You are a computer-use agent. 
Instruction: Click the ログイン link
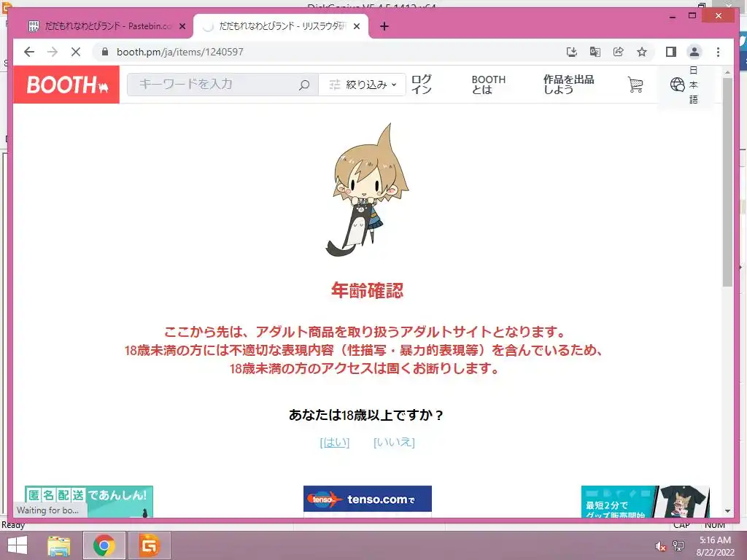(x=421, y=85)
